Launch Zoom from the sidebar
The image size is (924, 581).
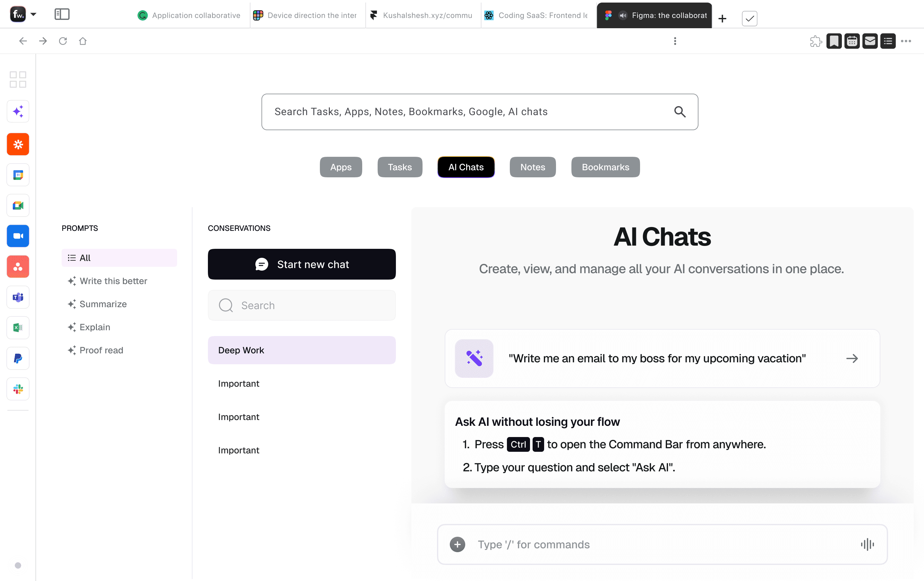point(18,236)
